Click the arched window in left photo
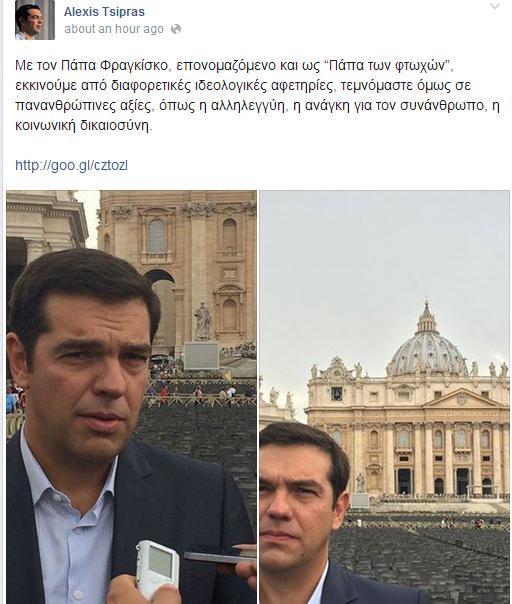512x604 pixels. (x=157, y=236)
